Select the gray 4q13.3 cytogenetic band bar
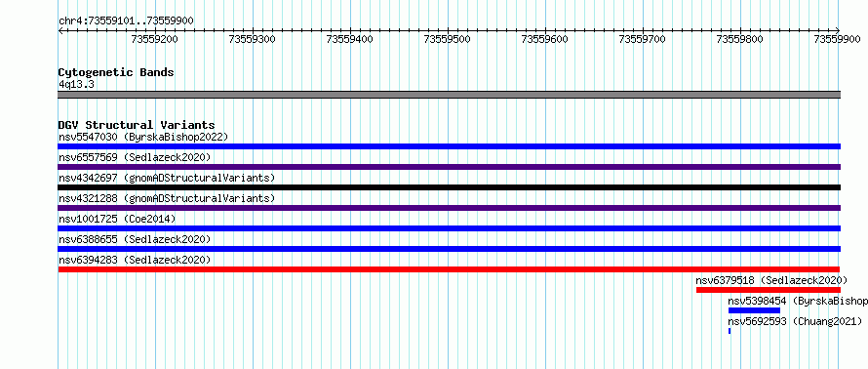The height and width of the screenshot is (369, 868). coord(449,95)
